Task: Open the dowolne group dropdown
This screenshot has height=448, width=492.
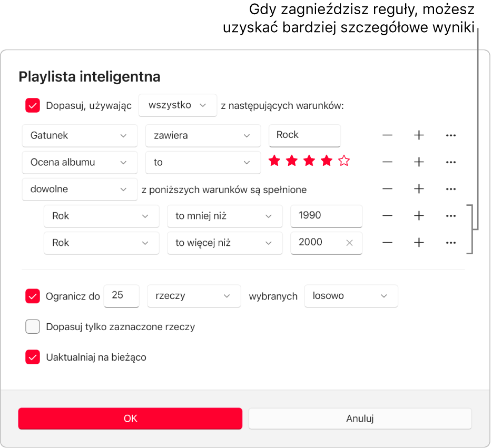Action: [x=80, y=189]
